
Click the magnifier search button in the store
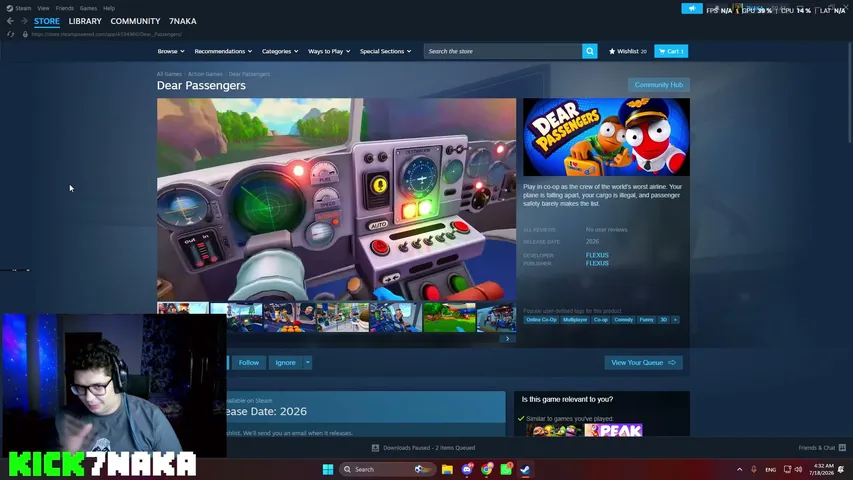pyautogui.click(x=590, y=51)
